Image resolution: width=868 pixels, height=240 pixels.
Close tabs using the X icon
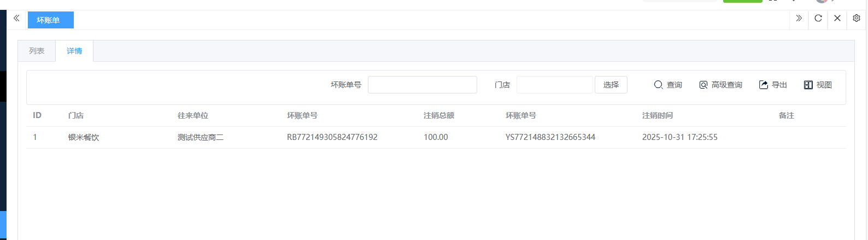tap(837, 19)
